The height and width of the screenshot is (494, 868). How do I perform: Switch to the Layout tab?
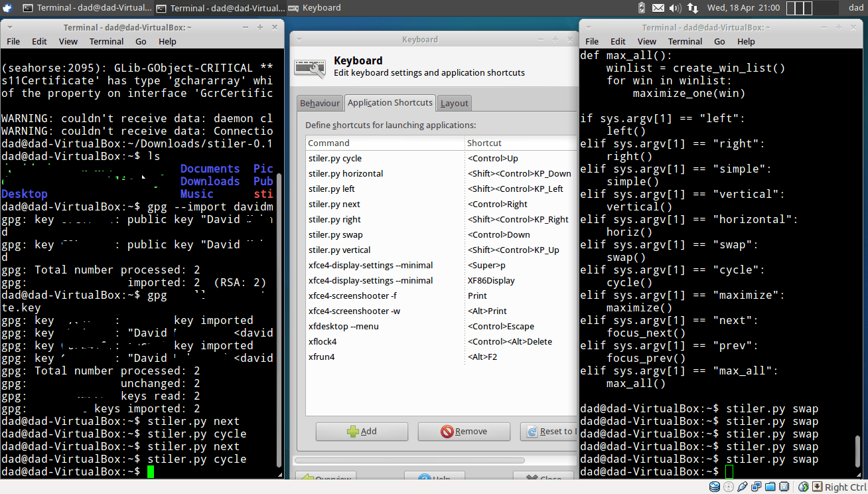[x=454, y=103]
